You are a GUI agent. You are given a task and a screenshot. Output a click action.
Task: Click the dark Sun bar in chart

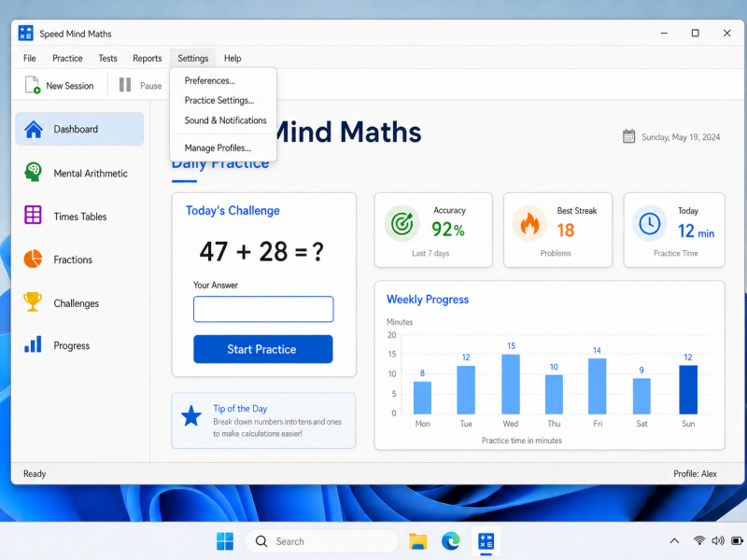(688, 389)
